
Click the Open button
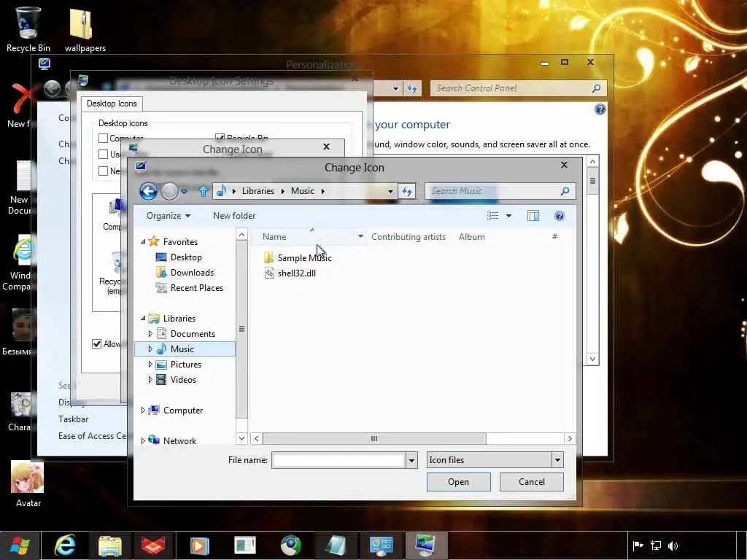click(x=458, y=482)
